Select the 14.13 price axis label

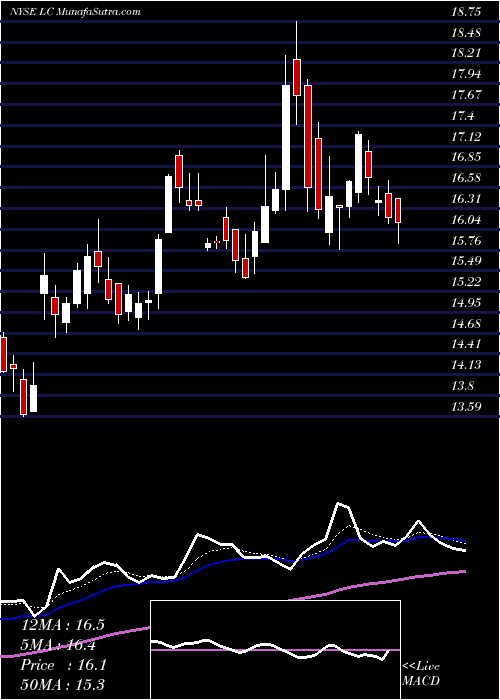[x=466, y=365]
